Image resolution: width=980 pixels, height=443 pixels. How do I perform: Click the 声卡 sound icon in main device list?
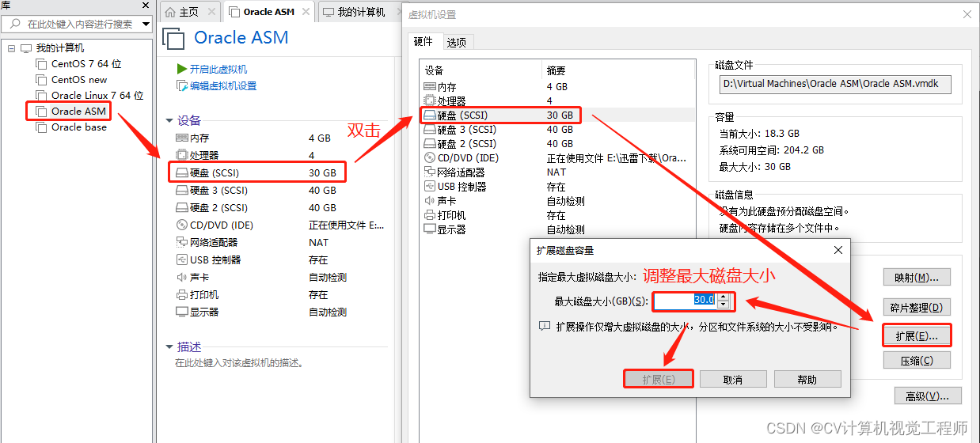[181, 277]
